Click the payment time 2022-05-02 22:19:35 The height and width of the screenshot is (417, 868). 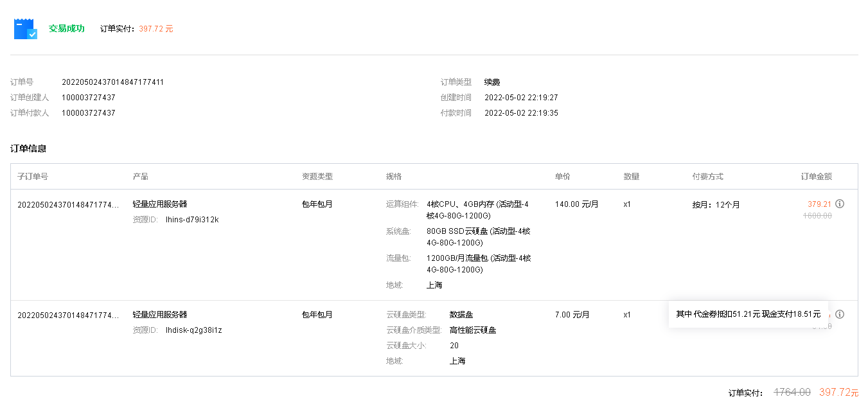click(521, 113)
